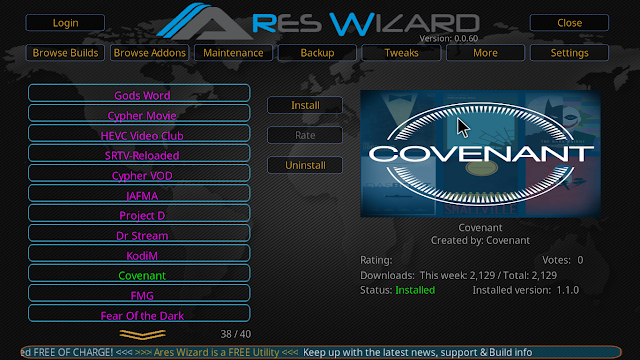Screen dimensions: 640x360
Task: Click the scrolling news ticker bar
Action: (321, 352)
